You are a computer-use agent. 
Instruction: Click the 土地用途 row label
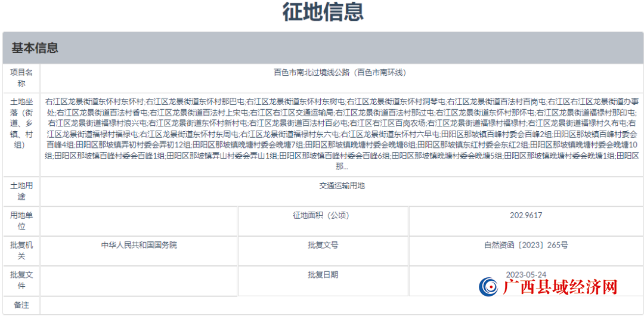(21, 191)
